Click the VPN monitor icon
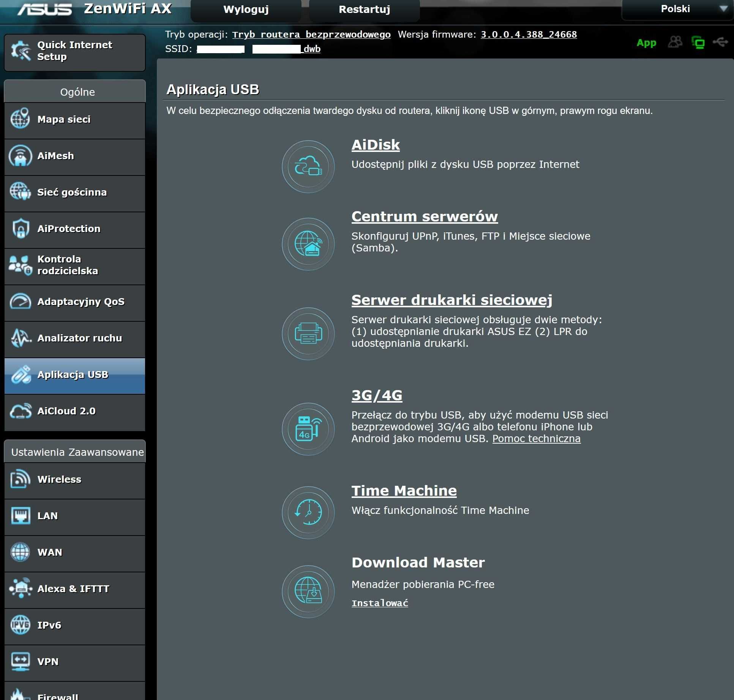The width and height of the screenshot is (734, 700). [x=21, y=661]
